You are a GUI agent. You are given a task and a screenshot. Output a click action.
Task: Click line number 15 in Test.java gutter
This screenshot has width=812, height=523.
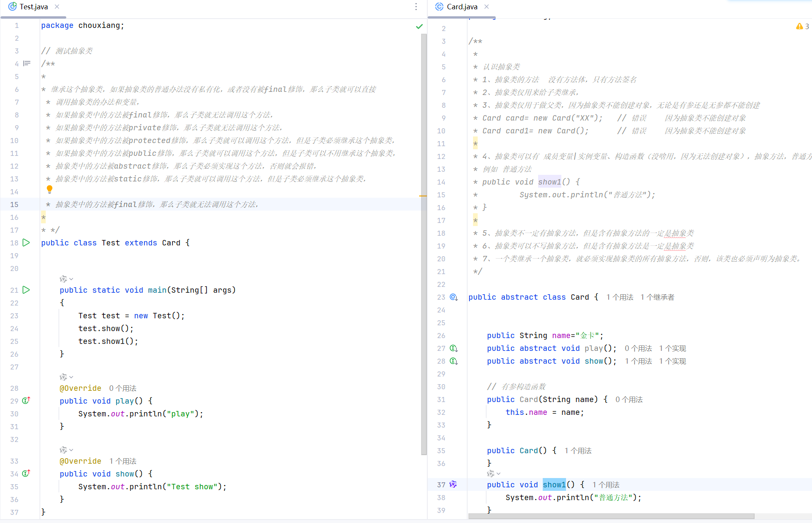(14, 204)
